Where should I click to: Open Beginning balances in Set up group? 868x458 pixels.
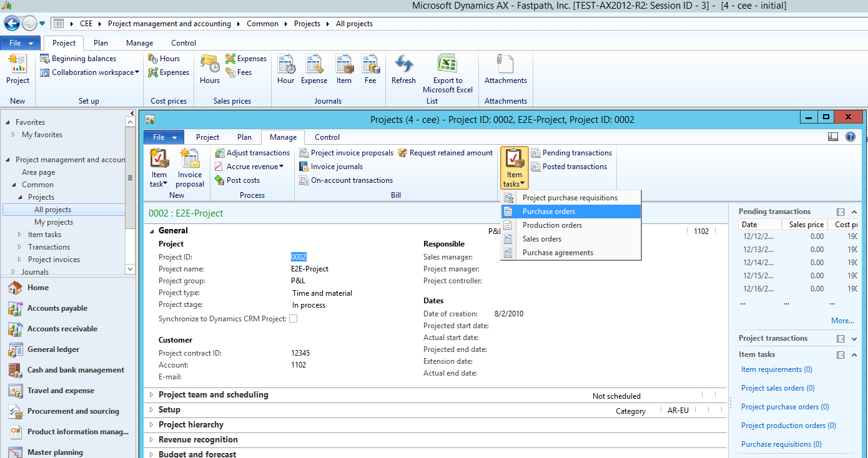[x=78, y=59]
